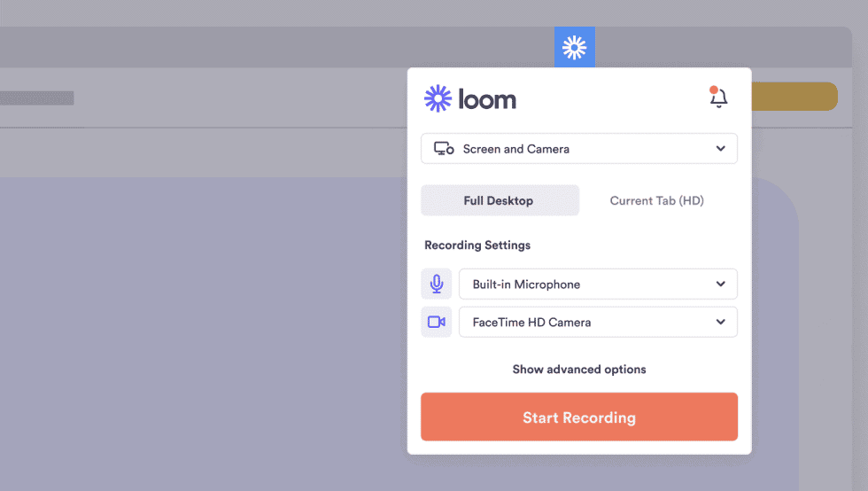
Task: Toggle the video camera icon button
Action: [436, 322]
